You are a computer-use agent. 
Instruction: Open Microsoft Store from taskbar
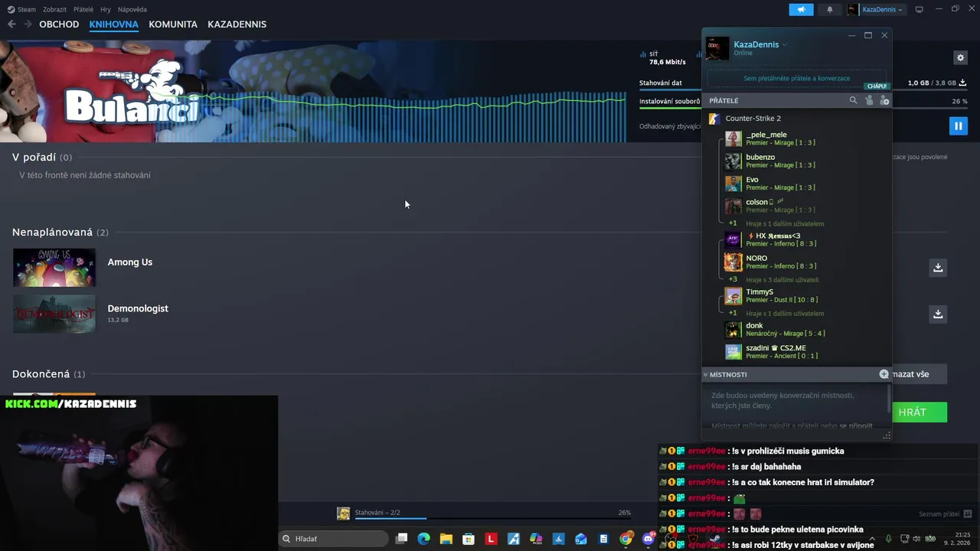coord(469,539)
